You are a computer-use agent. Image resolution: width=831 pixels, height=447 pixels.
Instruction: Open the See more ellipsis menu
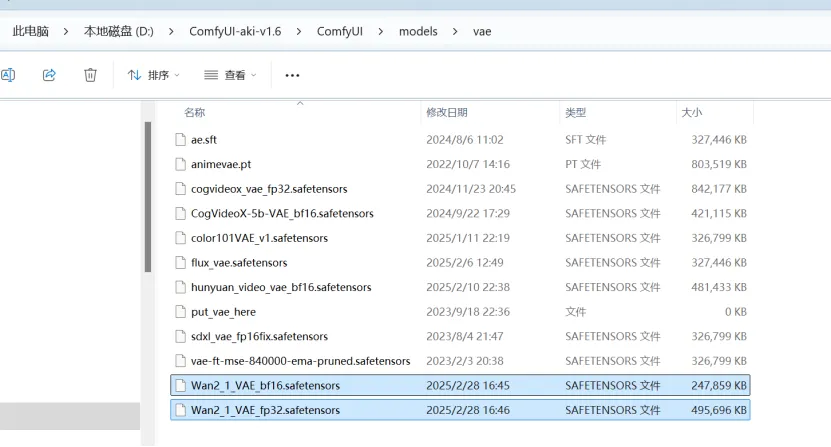[x=292, y=75]
